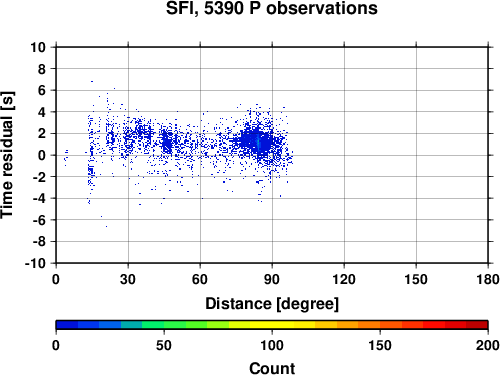Click the title 'SFI, 5390 P observations'
The width and height of the screenshot is (500, 375).
(x=272, y=8)
